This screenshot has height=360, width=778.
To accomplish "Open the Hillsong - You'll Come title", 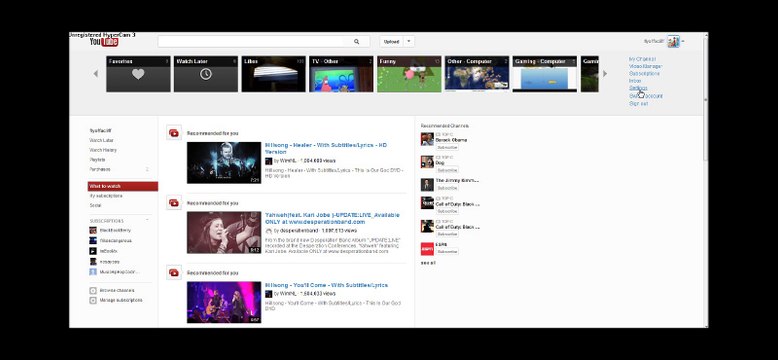I will [x=326, y=285].
